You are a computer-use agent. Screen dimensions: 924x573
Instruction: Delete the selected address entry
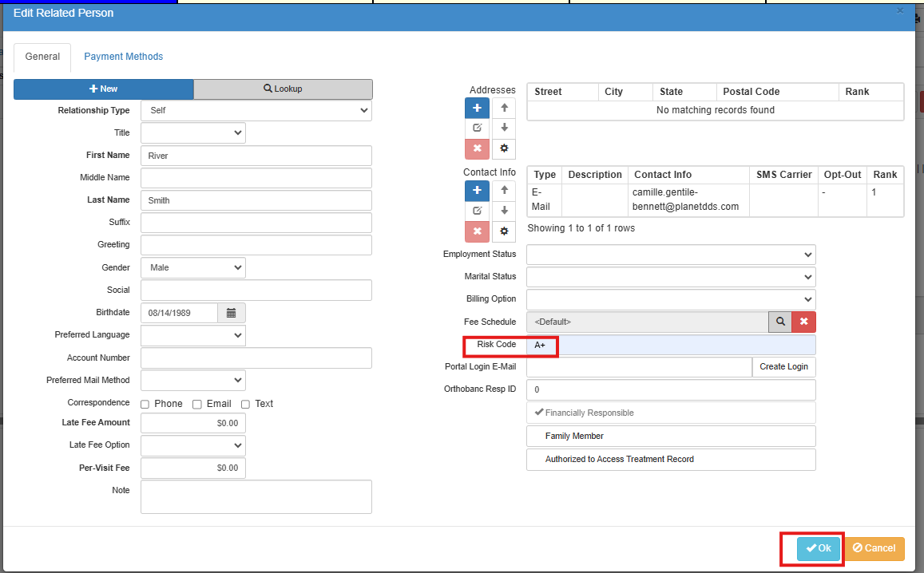[477, 149]
